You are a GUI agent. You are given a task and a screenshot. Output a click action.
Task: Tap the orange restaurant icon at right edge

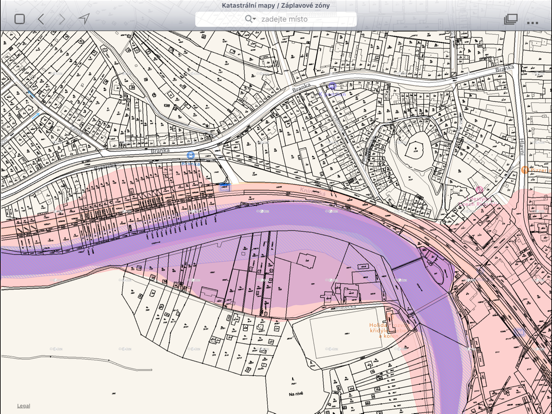coord(525,170)
